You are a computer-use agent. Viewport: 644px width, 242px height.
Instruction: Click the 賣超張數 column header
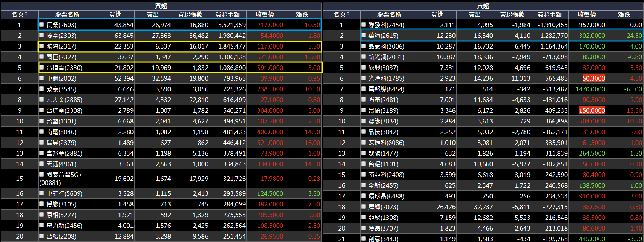tap(512, 15)
